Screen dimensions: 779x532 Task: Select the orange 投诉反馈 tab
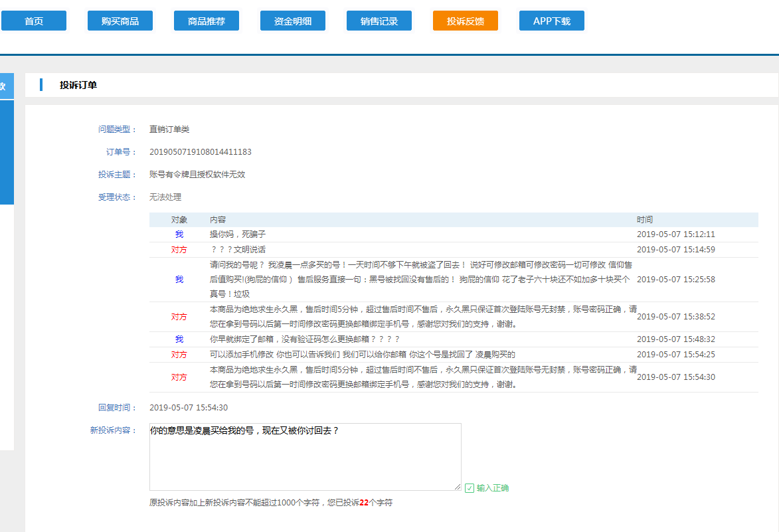(x=466, y=21)
